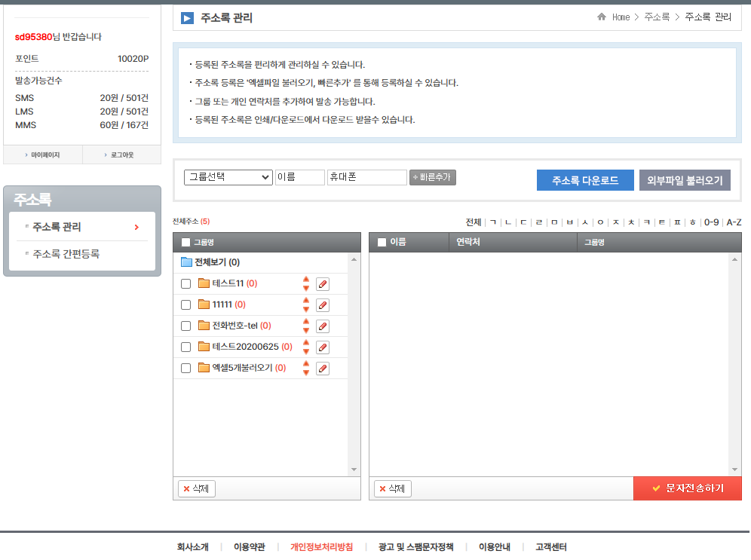
Task: Toggle the select-all checkbox in 이름 column header
Action: point(382,243)
